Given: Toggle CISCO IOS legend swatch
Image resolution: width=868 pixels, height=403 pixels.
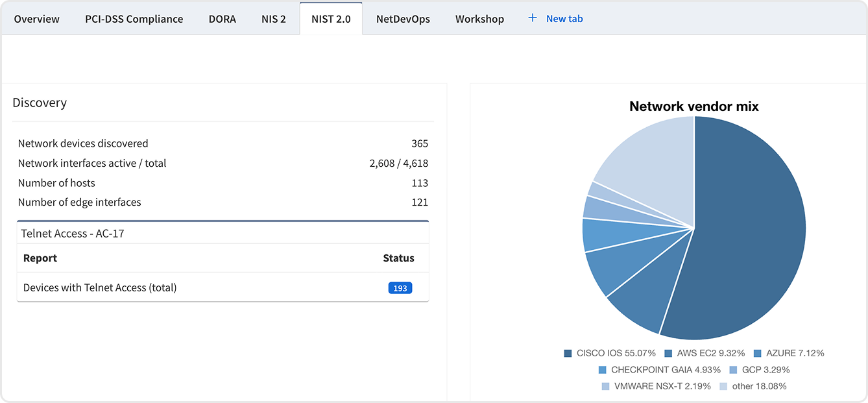Looking at the screenshot, I should [x=568, y=354].
